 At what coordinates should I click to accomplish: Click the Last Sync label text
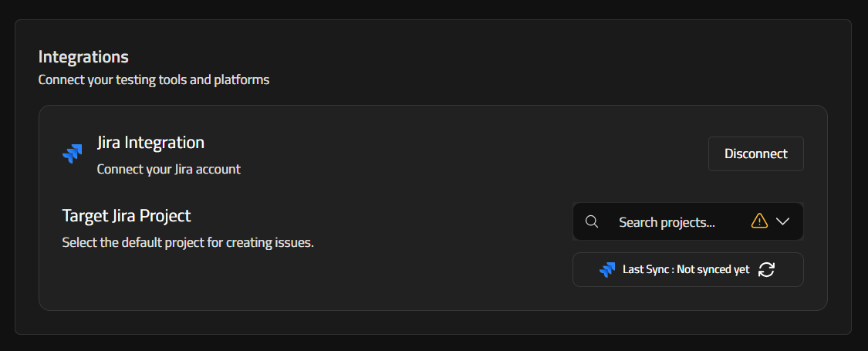click(647, 270)
